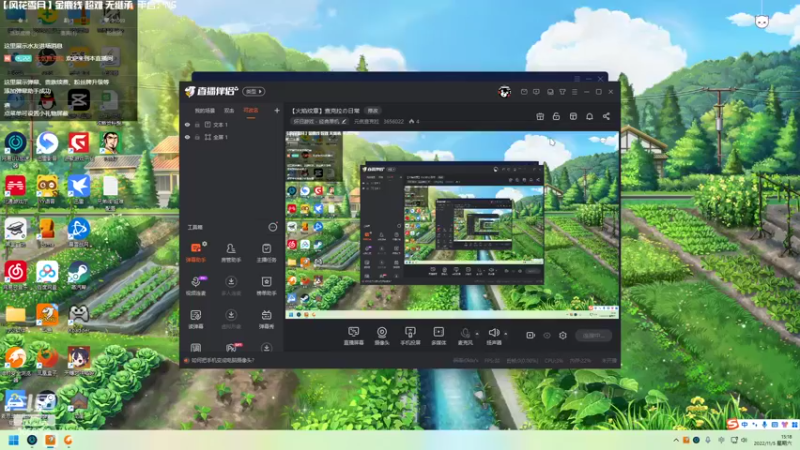Add a new scene with plus icon
800x450 pixels.
(x=277, y=110)
